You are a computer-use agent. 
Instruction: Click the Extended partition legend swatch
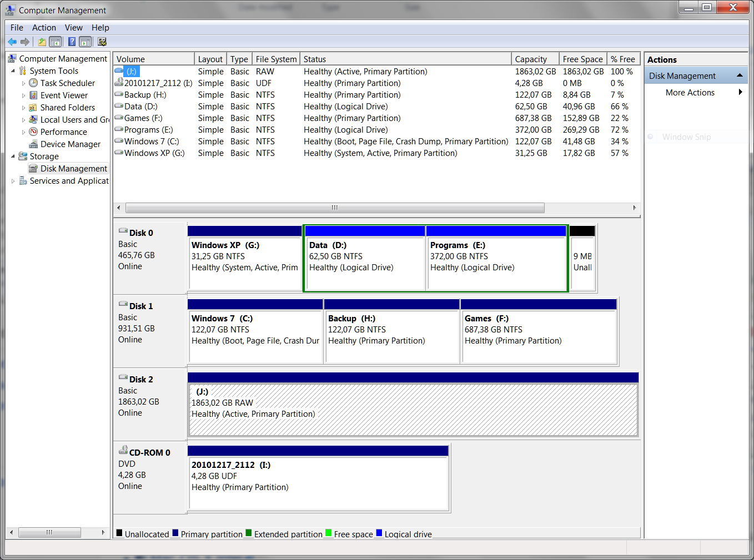(249, 533)
